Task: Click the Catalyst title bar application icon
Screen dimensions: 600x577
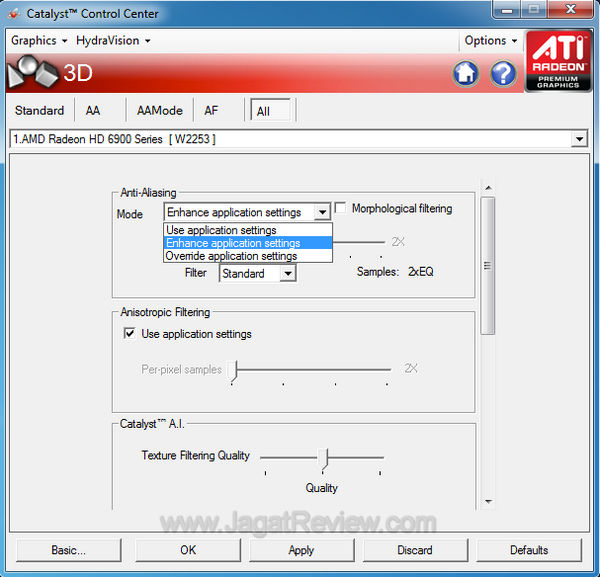Action: pos(12,14)
